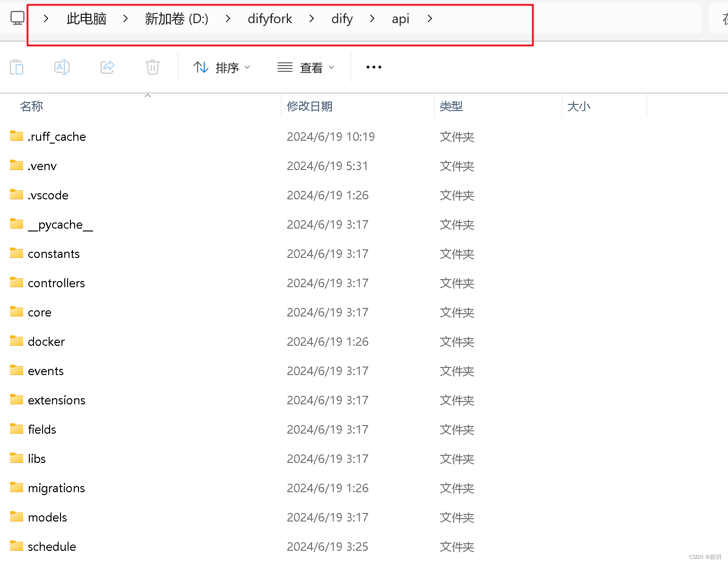Click the paste clipboard toolbar icon

point(17,67)
